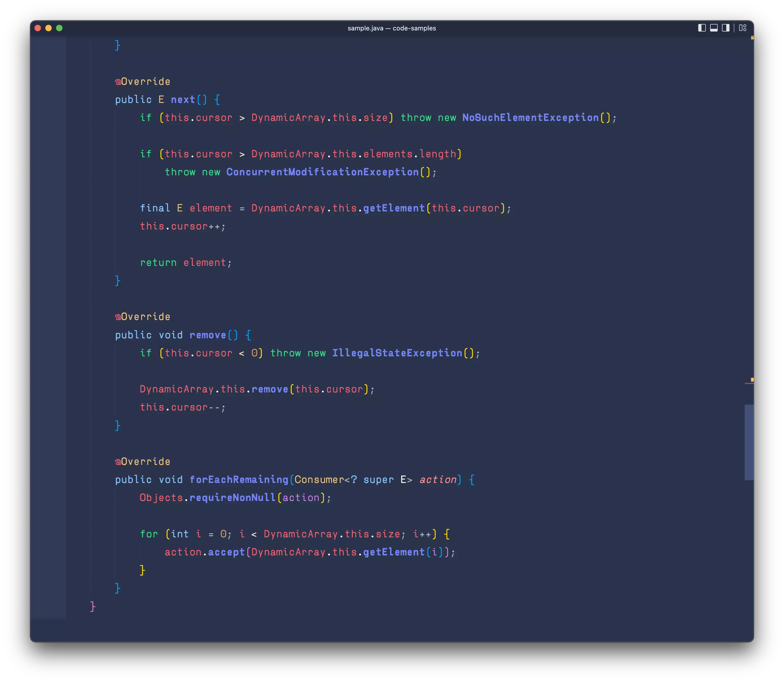The image size is (784, 682).
Task: Open the Customize Layout icon
Action: click(742, 28)
